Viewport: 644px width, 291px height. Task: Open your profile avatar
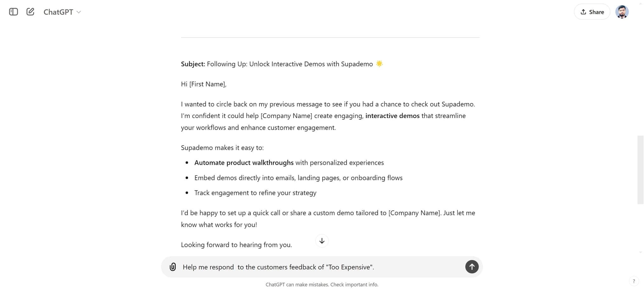pyautogui.click(x=622, y=12)
